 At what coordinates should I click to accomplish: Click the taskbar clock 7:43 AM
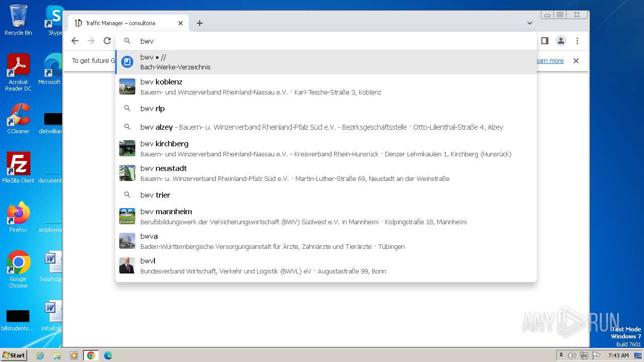pyautogui.click(x=618, y=355)
